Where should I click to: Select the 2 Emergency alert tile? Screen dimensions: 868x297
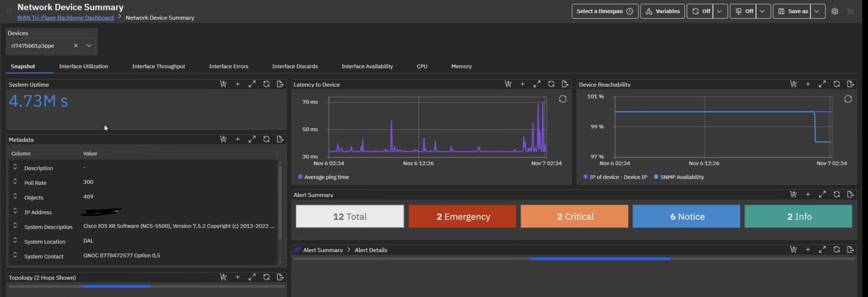click(x=462, y=216)
